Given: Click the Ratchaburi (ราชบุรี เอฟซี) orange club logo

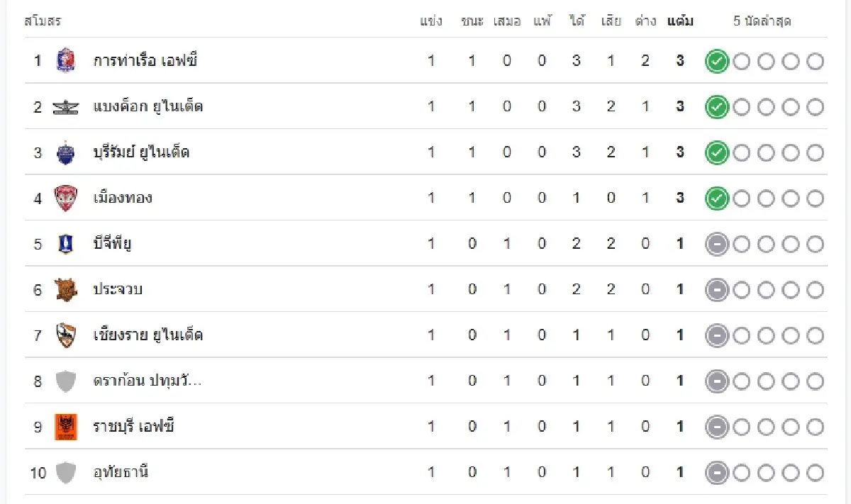Looking at the screenshot, I should 65,427.
